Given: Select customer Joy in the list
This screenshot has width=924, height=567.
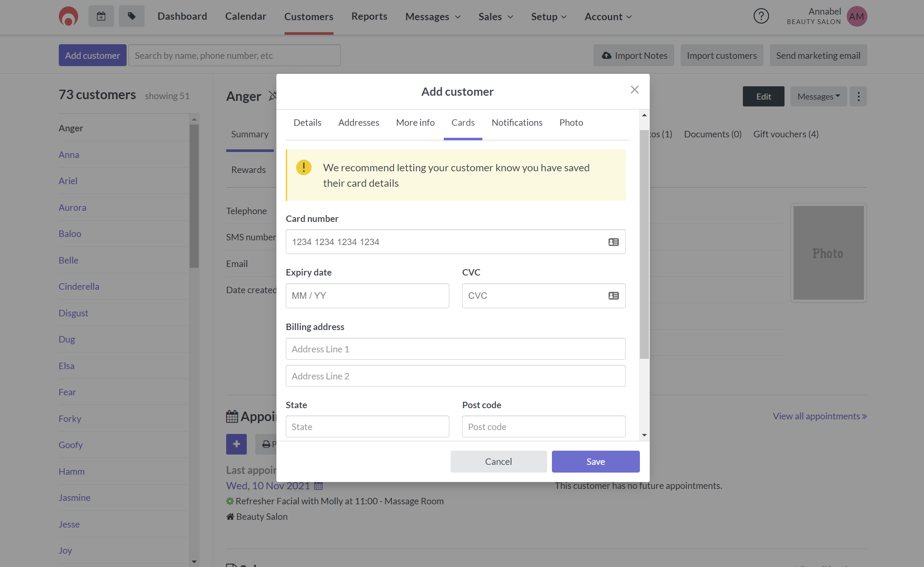Looking at the screenshot, I should pyautogui.click(x=65, y=551).
